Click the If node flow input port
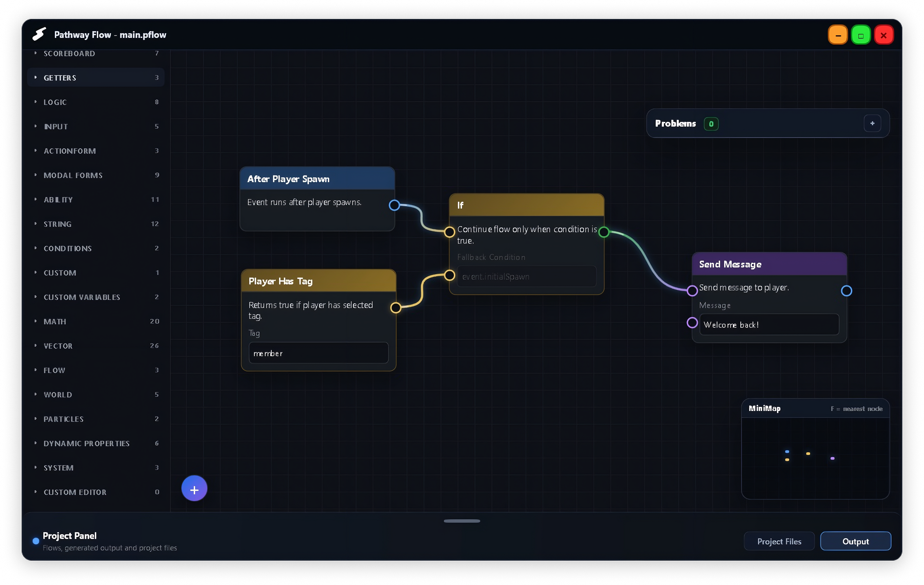 449,232
